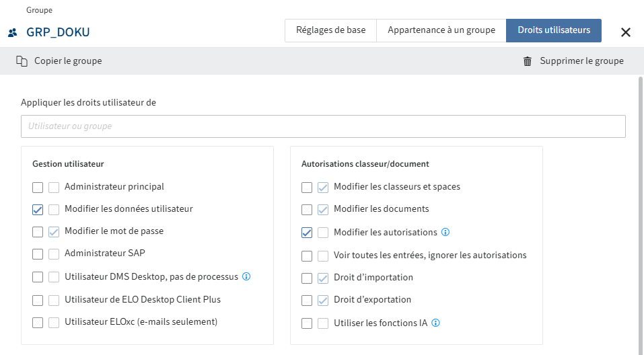Click inherited checkbox for Voir toutes les entrées
The width and height of the screenshot is (644, 355).
coord(323,256)
